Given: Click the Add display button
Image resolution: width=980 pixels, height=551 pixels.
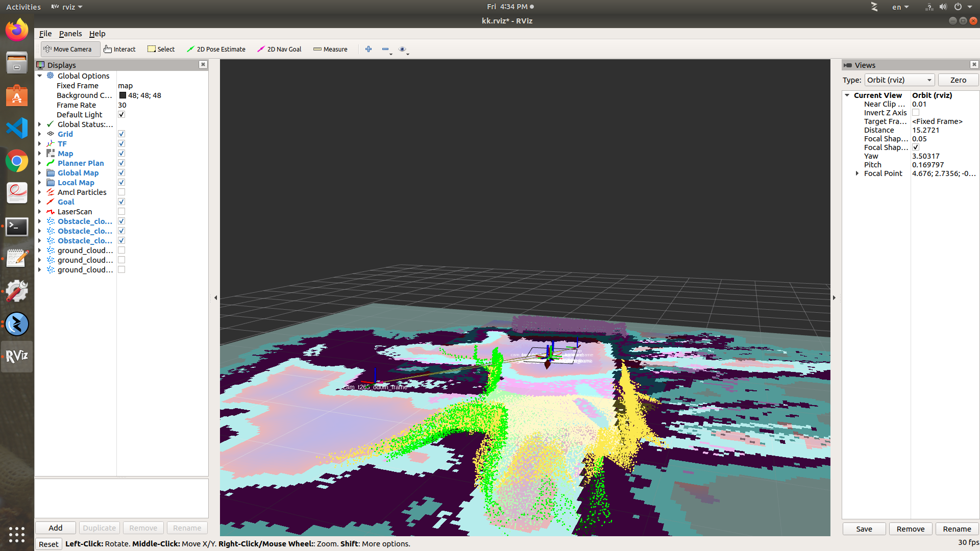Looking at the screenshot, I should (56, 528).
